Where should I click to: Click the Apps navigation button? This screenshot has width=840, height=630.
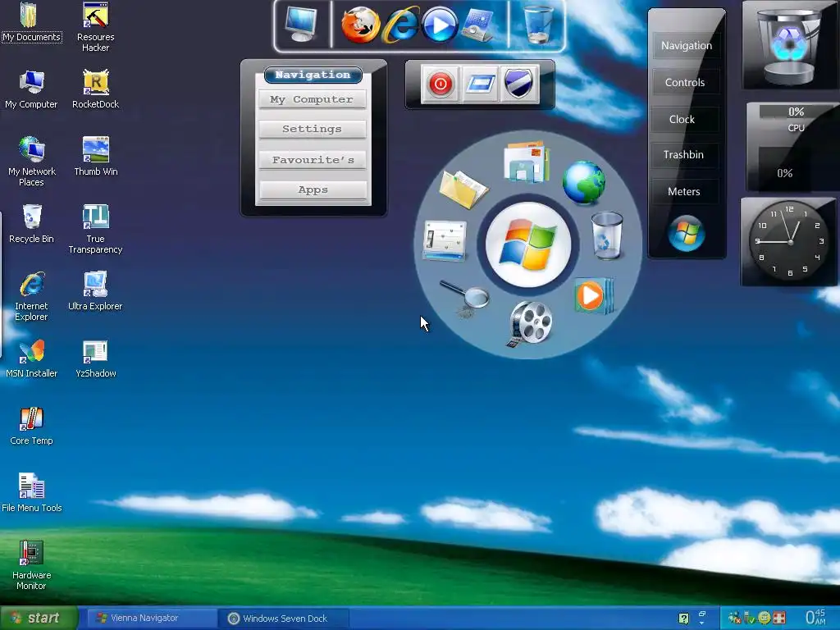point(313,189)
